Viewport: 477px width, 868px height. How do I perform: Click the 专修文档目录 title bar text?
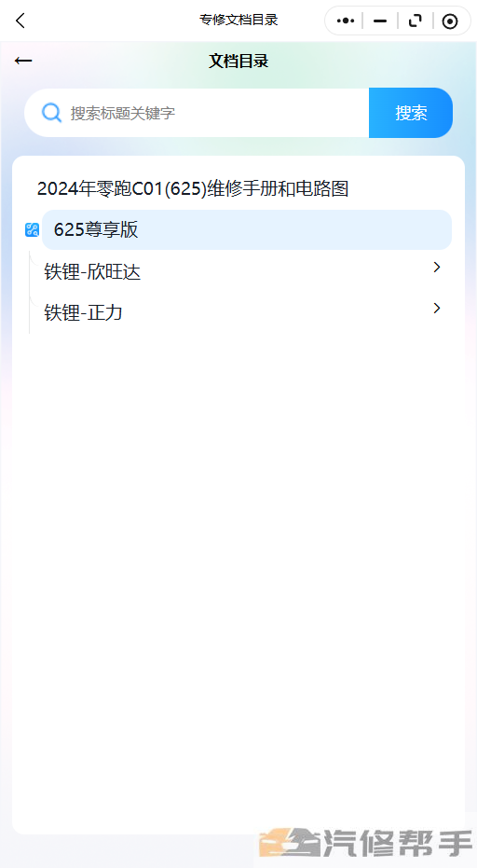(x=238, y=21)
